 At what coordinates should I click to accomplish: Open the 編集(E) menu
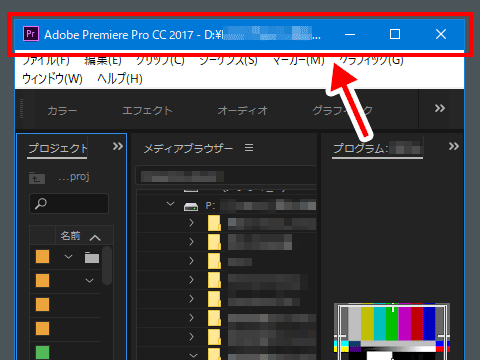click(x=103, y=61)
